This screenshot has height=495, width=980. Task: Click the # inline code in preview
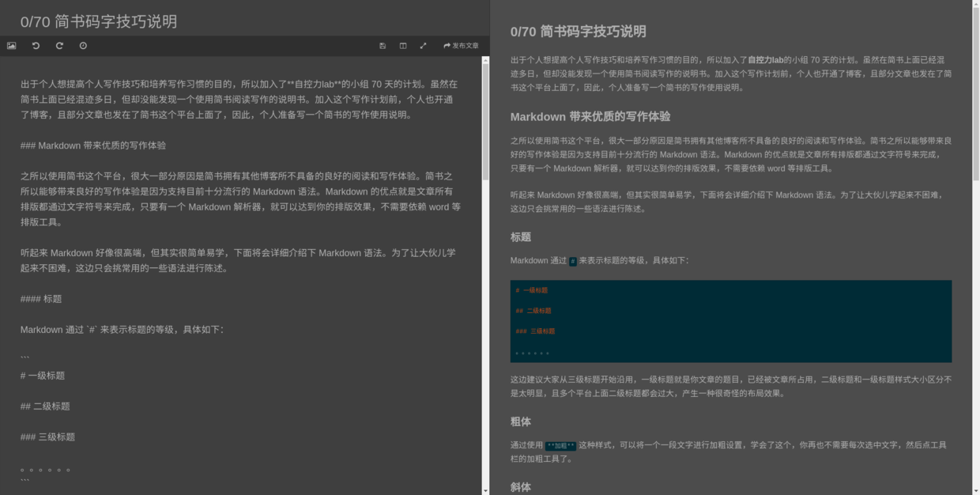coord(573,261)
